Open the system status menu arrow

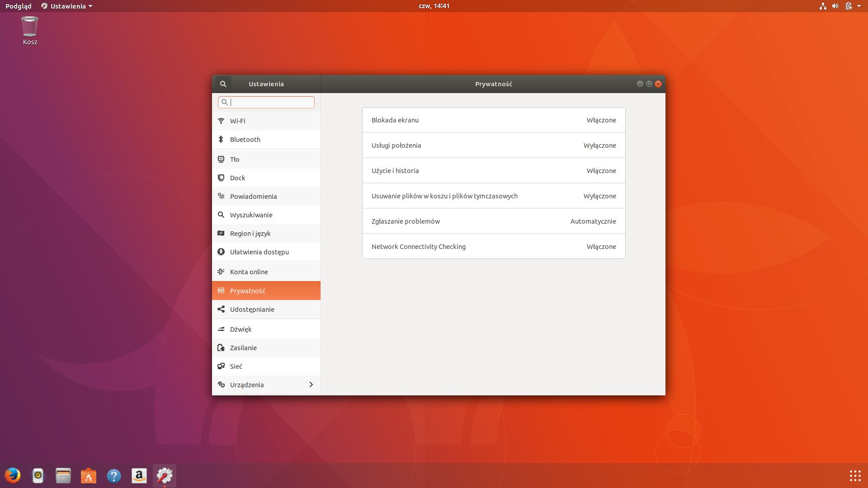[x=859, y=6]
